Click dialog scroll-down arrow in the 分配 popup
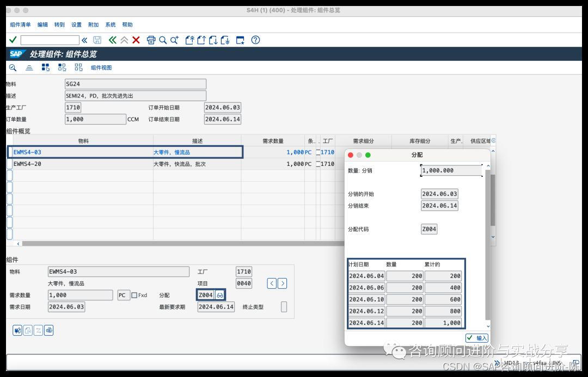The image size is (588, 377). point(488,326)
